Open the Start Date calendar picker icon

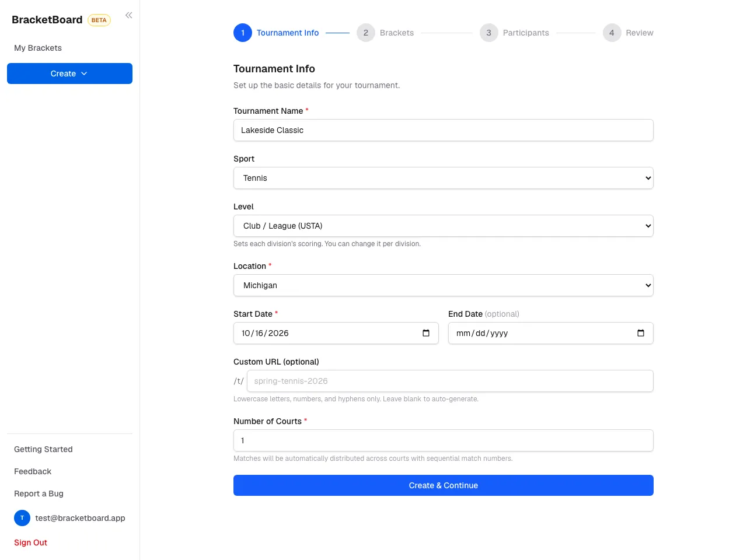426,333
